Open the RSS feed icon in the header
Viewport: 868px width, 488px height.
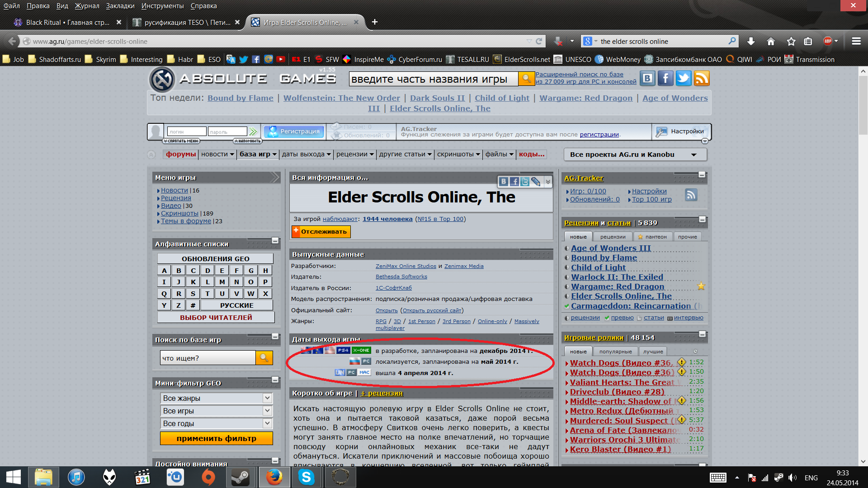pos(702,78)
